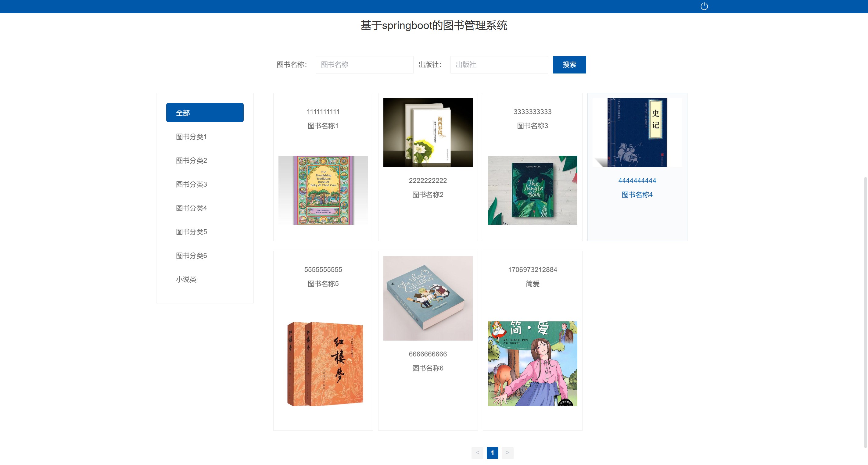
Task: Click the 图书名称4 title link
Action: (637, 195)
